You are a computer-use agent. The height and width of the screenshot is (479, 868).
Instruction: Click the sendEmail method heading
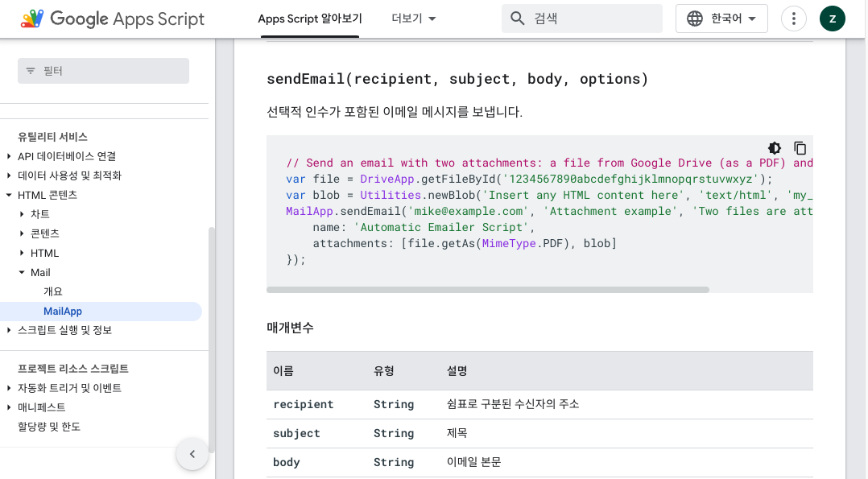457,79
